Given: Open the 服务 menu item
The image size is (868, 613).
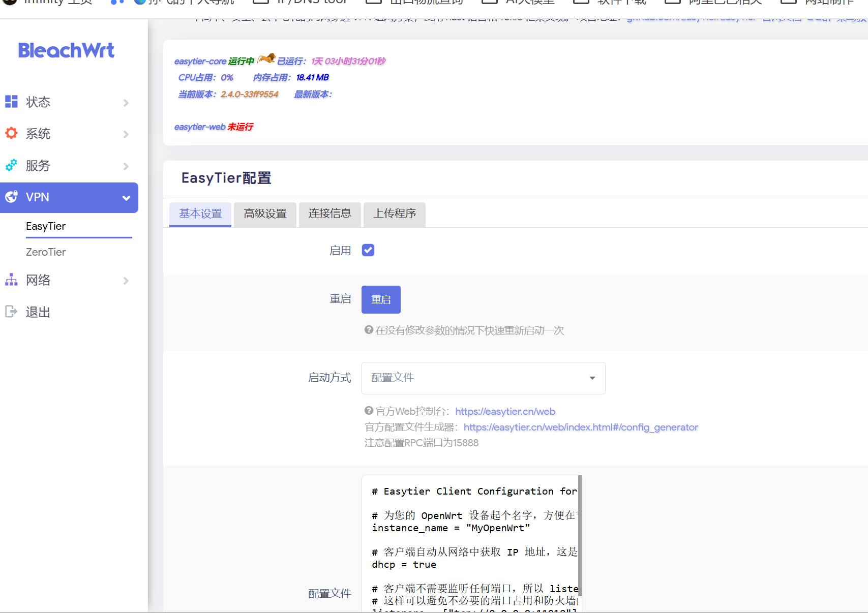Looking at the screenshot, I should [x=69, y=166].
